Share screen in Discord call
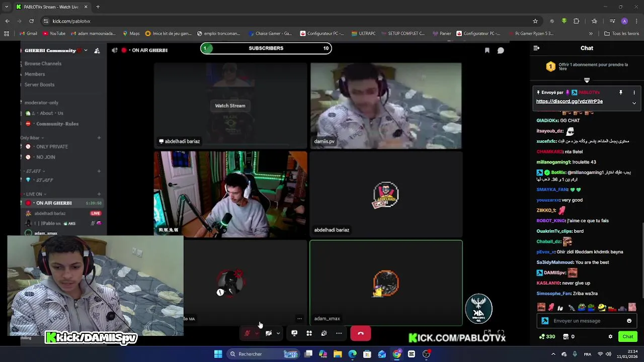This screenshot has width=644, height=362. 294,333
